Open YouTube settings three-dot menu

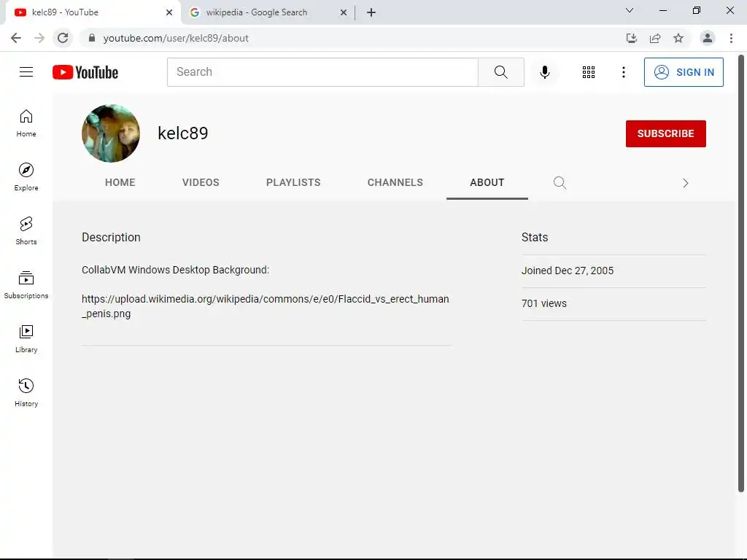623,72
